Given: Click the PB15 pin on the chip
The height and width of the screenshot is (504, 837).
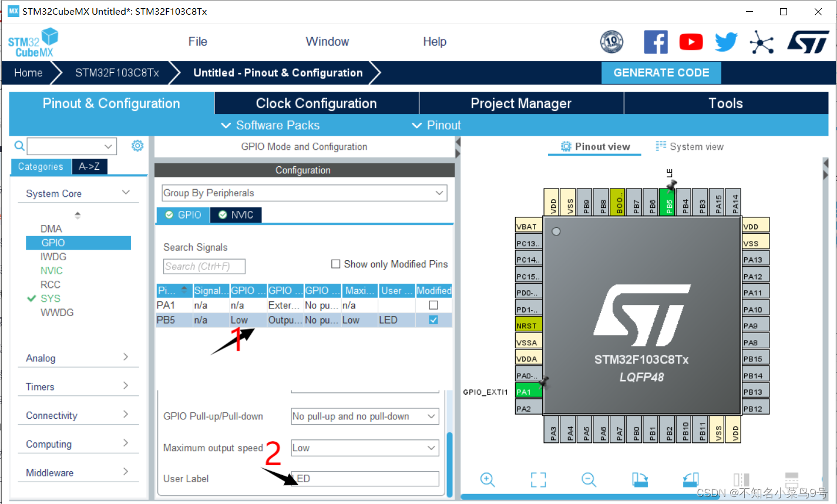Looking at the screenshot, I should coord(755,358).
